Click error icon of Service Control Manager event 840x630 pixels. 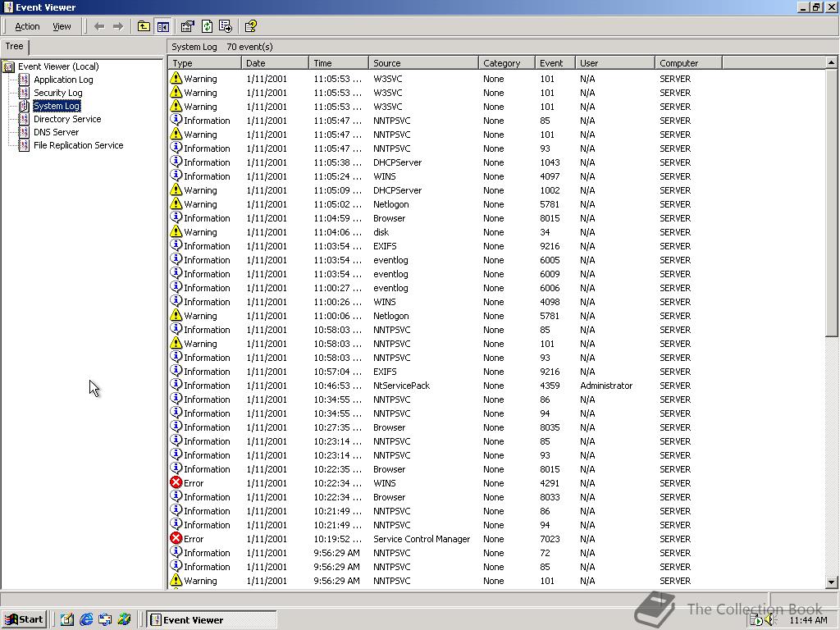[x=176, y=538]
